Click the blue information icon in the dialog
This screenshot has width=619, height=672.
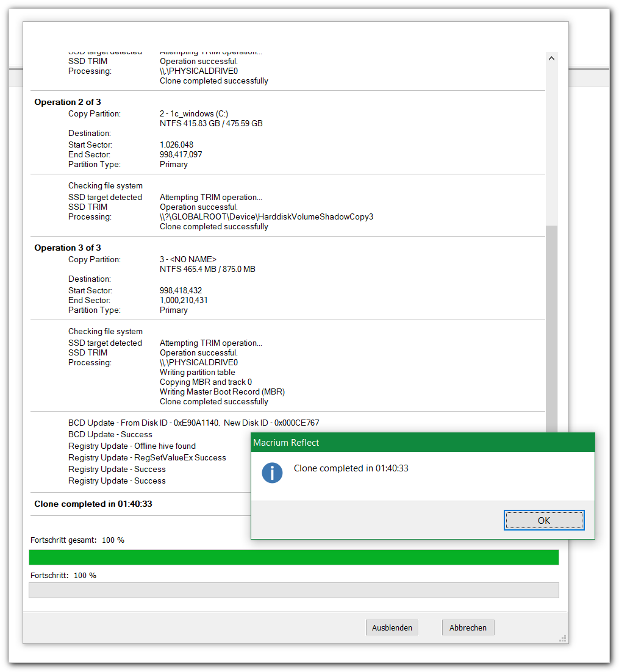(x=272, y=473)
